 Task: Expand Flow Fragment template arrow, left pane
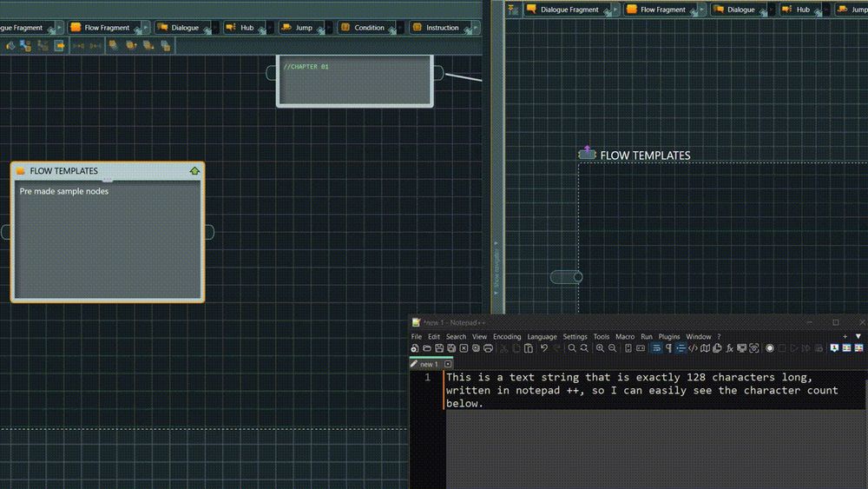[x=146, y=28]
